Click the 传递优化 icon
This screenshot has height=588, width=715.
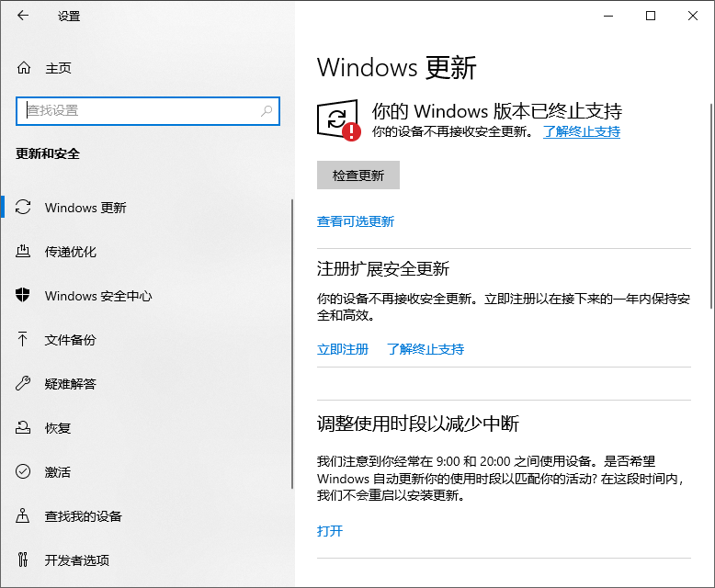pyautogui.click(x=23, y=251)
